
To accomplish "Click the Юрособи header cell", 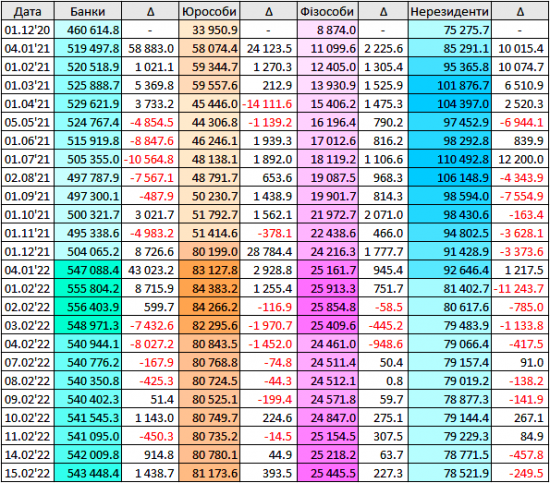I will coord(209,11).
